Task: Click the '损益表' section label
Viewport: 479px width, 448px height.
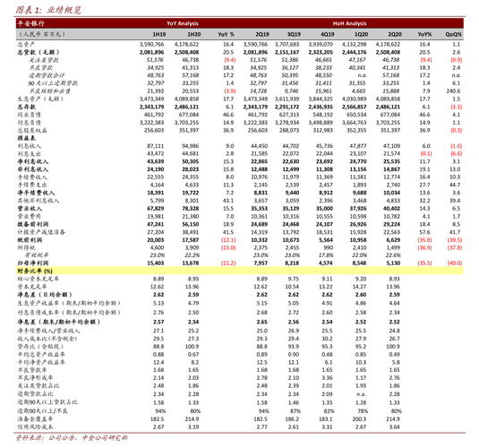Action: click(x=26, y=138)
